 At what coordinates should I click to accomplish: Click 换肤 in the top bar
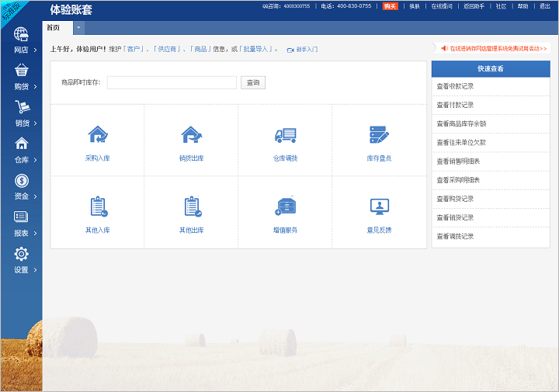coord(415,6)
